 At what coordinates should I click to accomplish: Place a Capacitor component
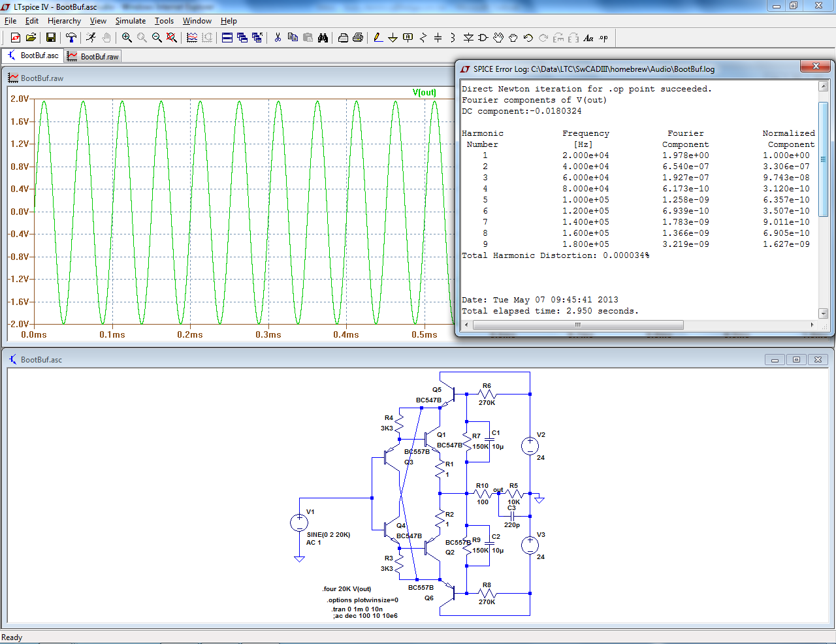(x=438, y=38)
